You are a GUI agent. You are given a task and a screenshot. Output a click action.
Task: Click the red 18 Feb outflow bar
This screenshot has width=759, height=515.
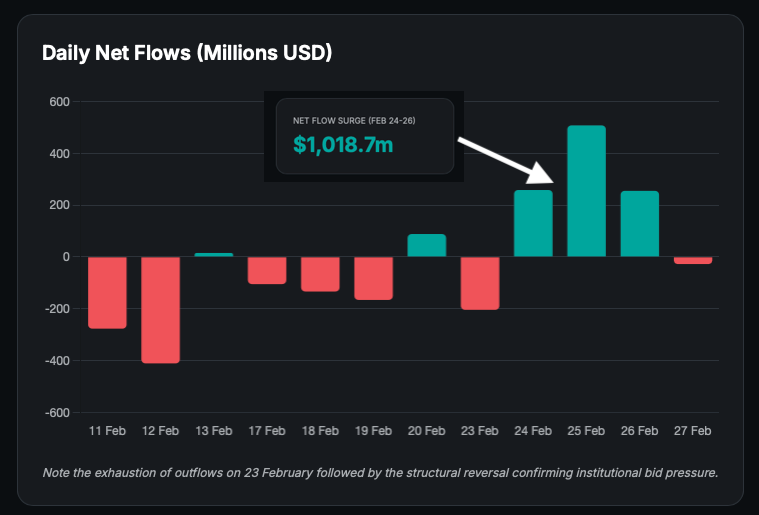(320, 274)
